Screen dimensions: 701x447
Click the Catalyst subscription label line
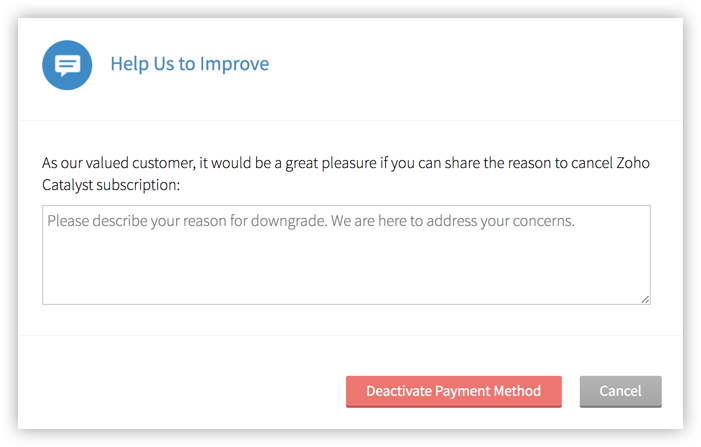click(111, 185)
